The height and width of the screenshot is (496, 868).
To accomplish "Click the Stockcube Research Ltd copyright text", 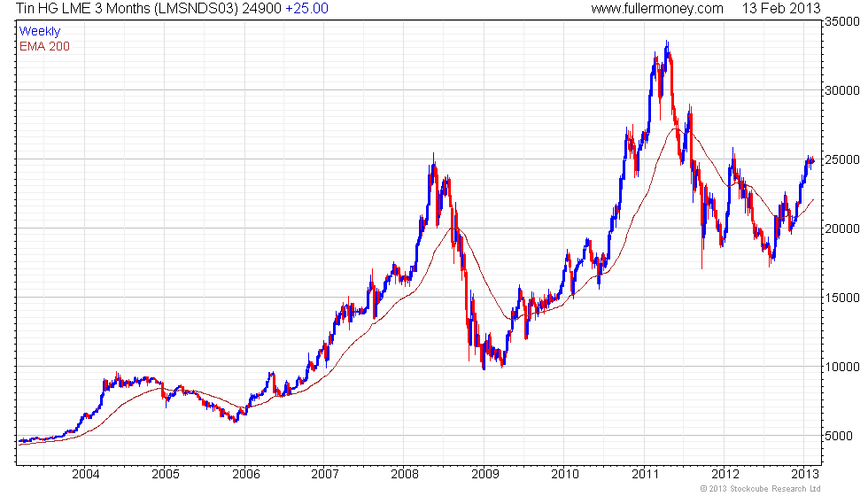I will 760,489.
